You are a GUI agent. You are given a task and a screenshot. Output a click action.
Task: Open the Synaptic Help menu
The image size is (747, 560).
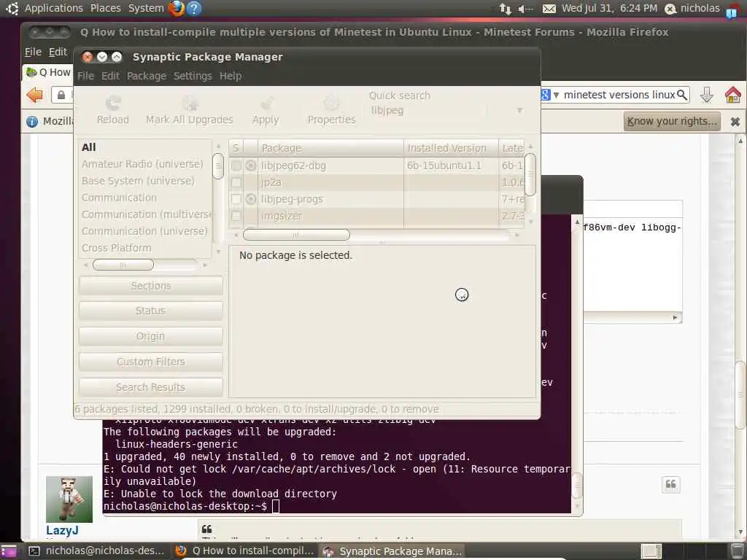pyautogui.click(x=231, y=76)
